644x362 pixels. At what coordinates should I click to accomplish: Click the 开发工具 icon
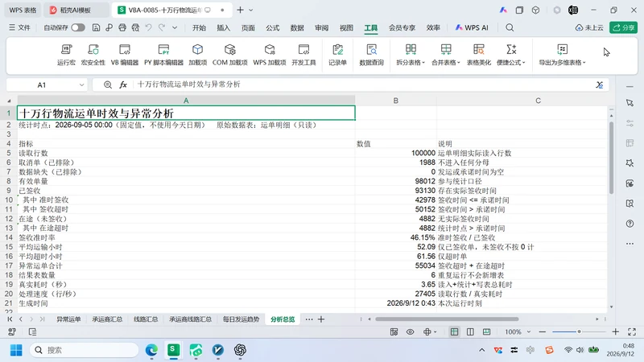(303, 55)
